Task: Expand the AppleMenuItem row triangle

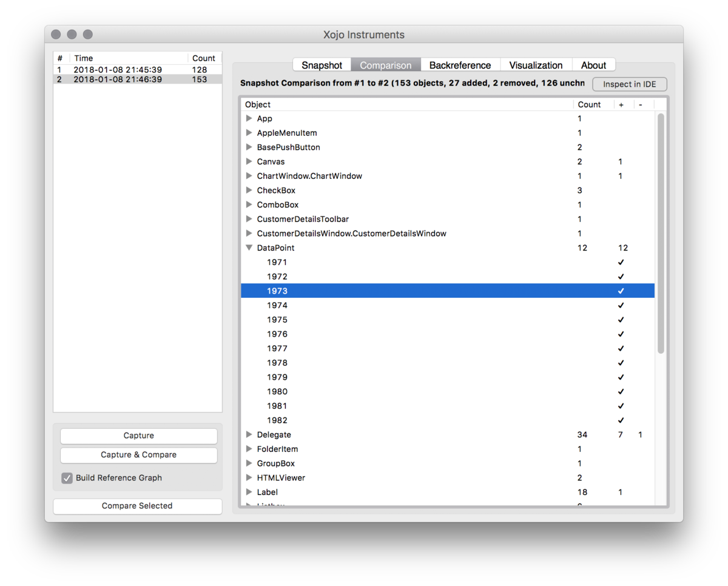Action: (x=249, y=133)
